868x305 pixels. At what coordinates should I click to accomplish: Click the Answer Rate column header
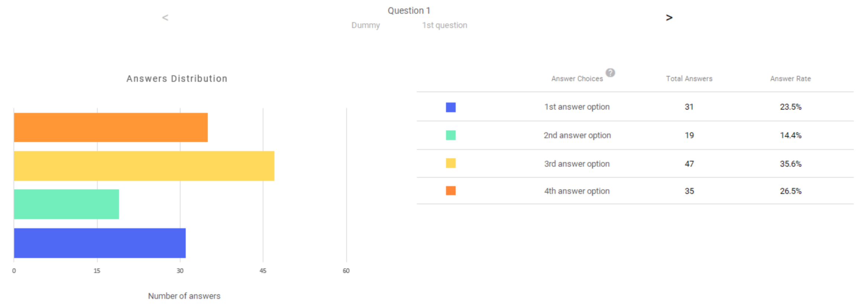[x=790, y=79]
